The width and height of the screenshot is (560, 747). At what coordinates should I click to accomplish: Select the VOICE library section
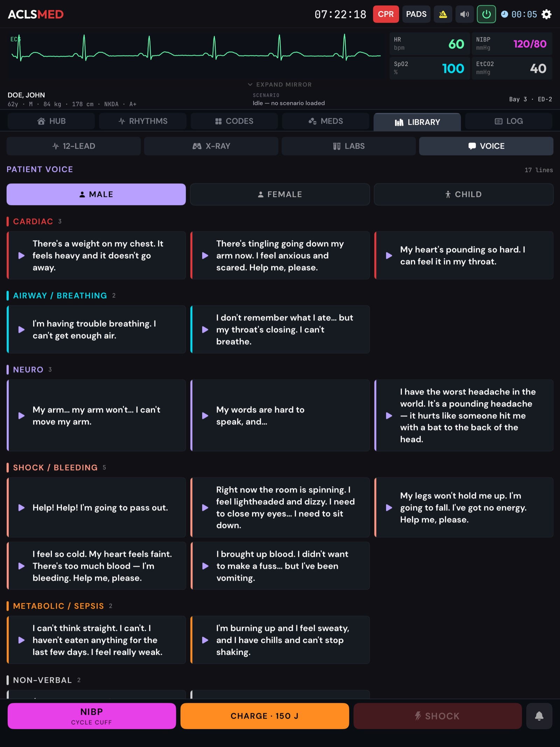(486, 146)
